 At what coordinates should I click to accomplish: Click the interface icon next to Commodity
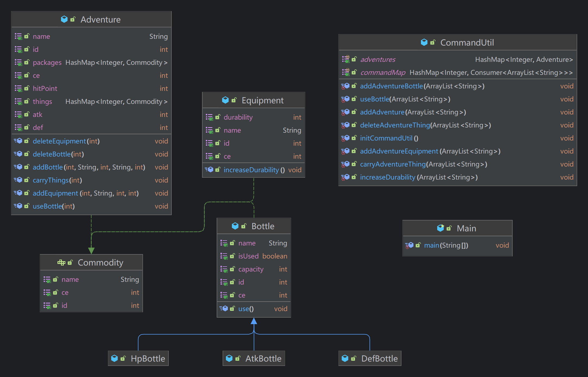coord(61,262)
